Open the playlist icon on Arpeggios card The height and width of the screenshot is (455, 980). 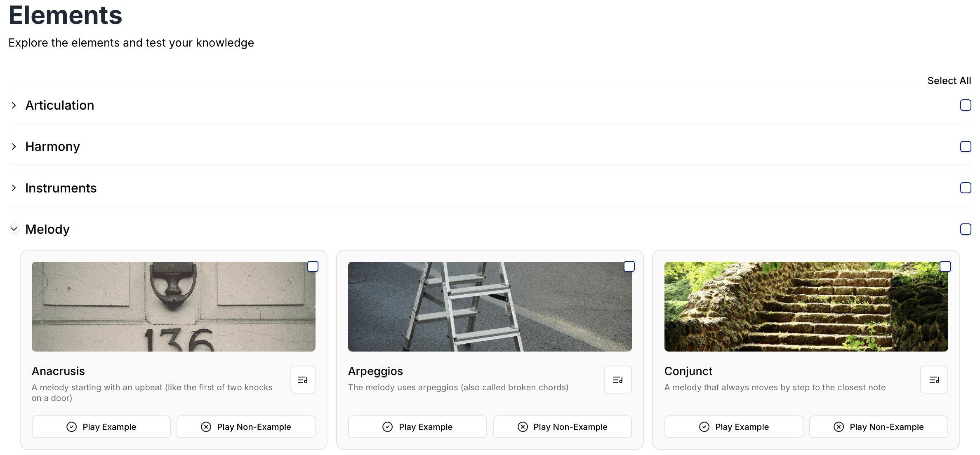click(x=617, y=380)
